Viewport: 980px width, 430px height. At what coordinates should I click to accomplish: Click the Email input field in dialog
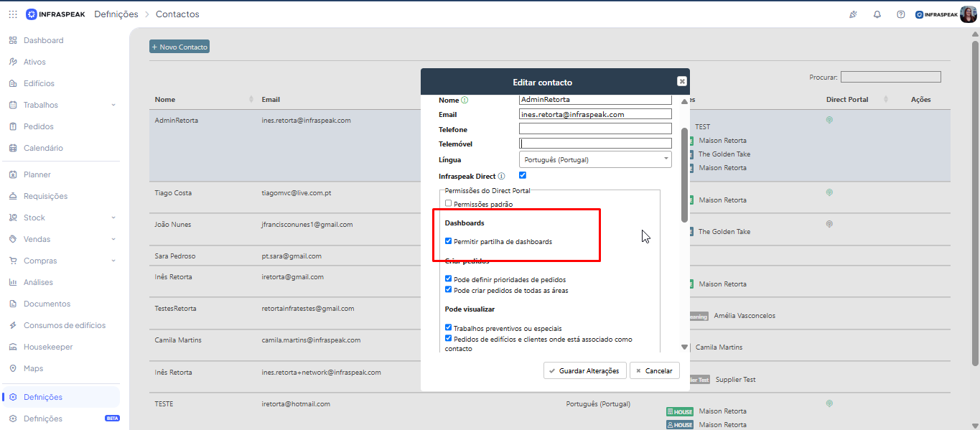[595, 114]
